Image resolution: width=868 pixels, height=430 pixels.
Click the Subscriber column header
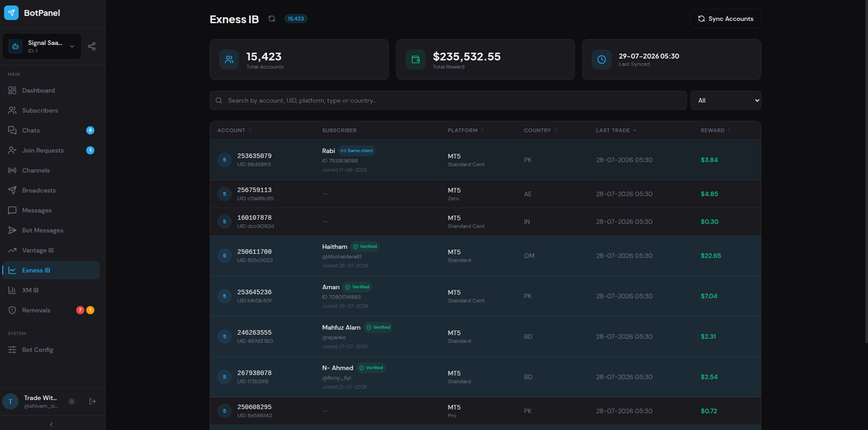pos(339,130)
